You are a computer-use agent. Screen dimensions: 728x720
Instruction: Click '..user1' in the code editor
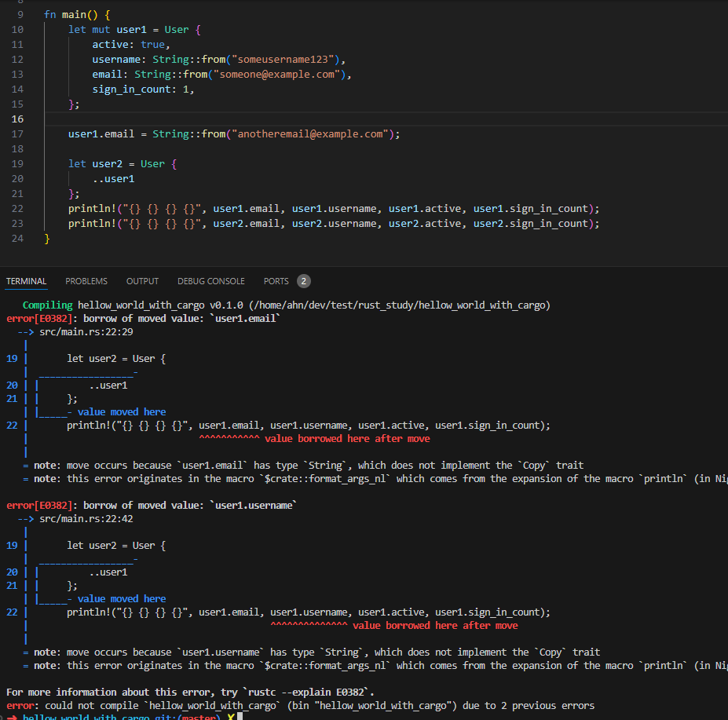pos(113,179)
